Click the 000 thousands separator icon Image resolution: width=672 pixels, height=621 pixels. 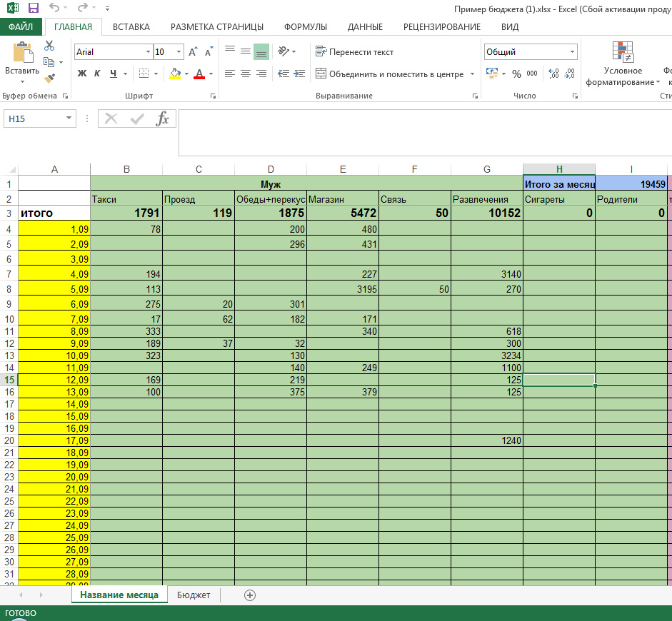532,74
